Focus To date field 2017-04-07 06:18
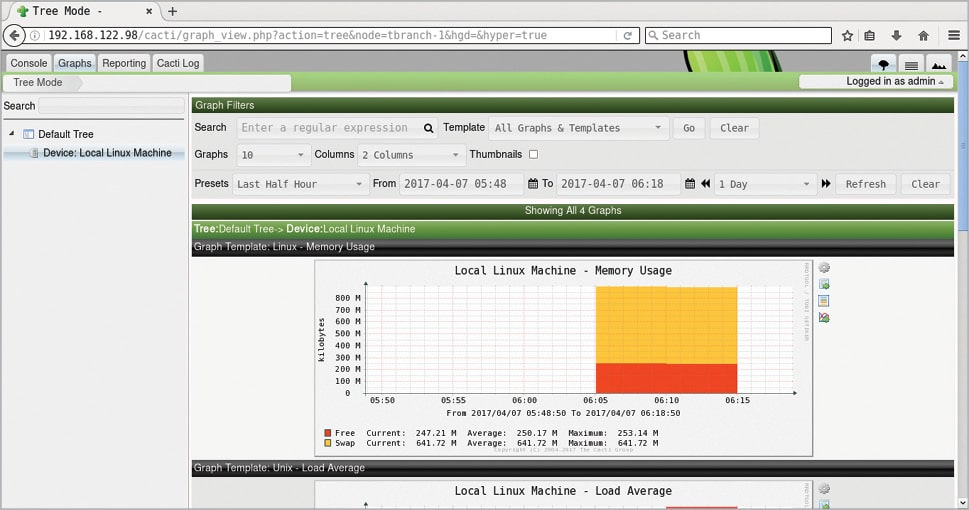 (x=619, y=184)
